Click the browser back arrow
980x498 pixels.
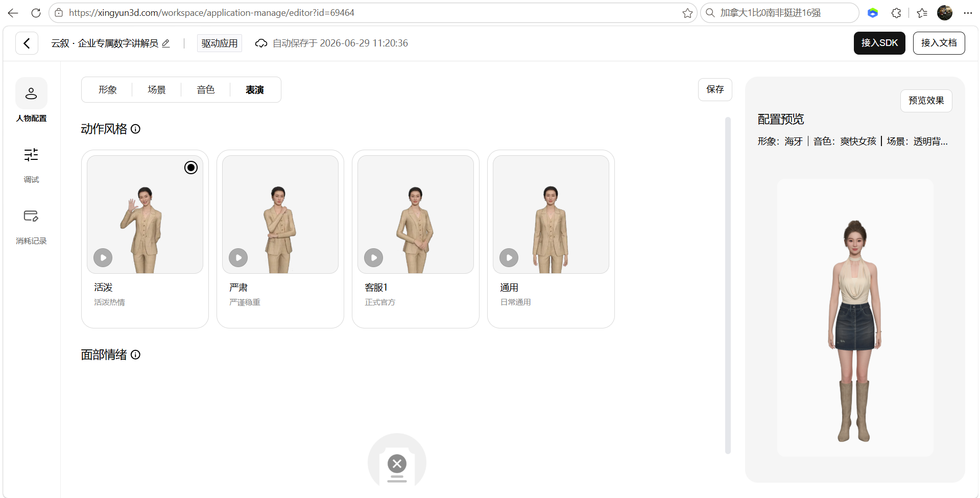(13, 13)
